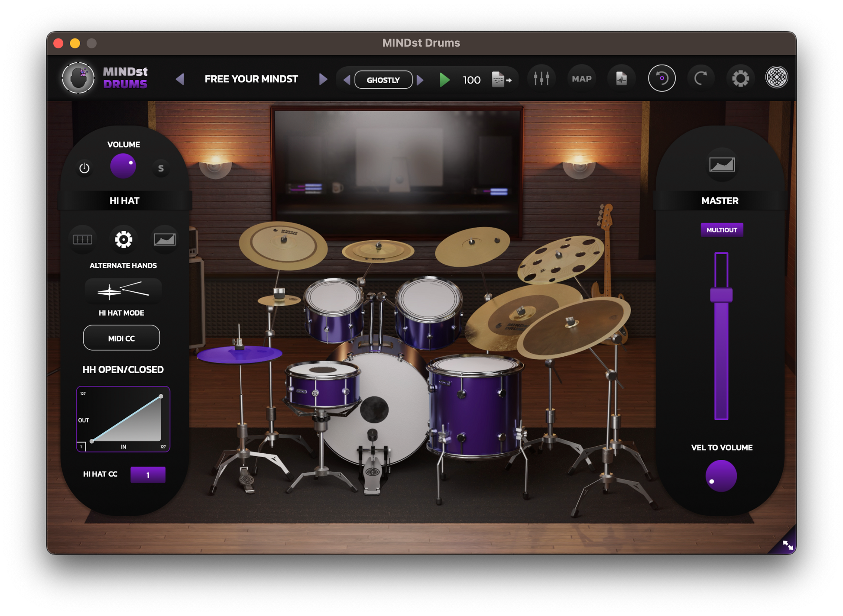Image resolution: width=843 pixels, height=616 pixels.
Task: Open the MIDI CC settings for Hi Hat
Action: click(122, 338)
